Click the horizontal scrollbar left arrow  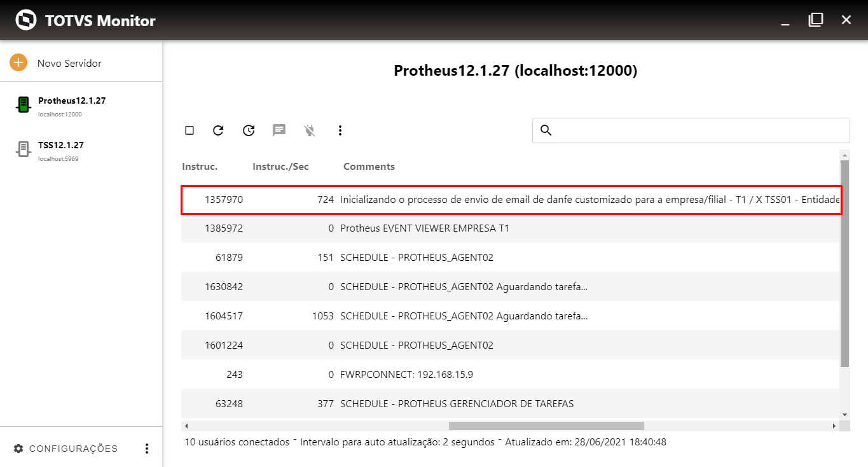[x=186, y=426]
